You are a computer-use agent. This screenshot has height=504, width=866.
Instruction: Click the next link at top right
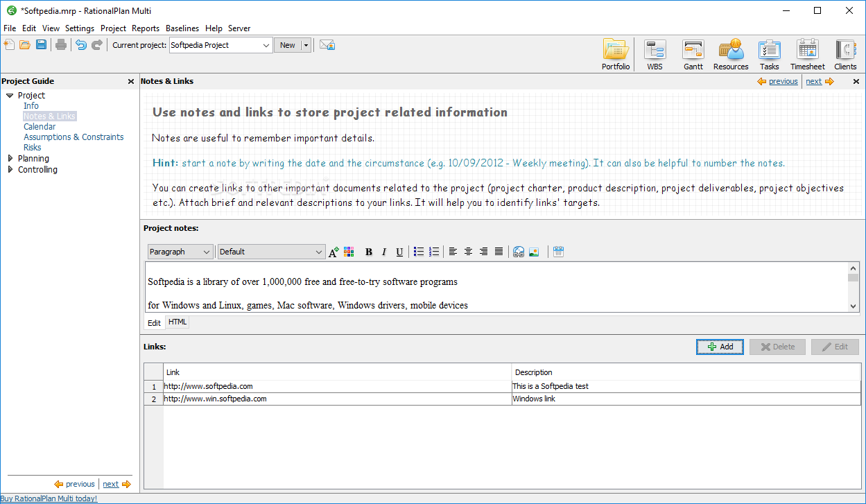pyautogui.click(x=813, y=81)
